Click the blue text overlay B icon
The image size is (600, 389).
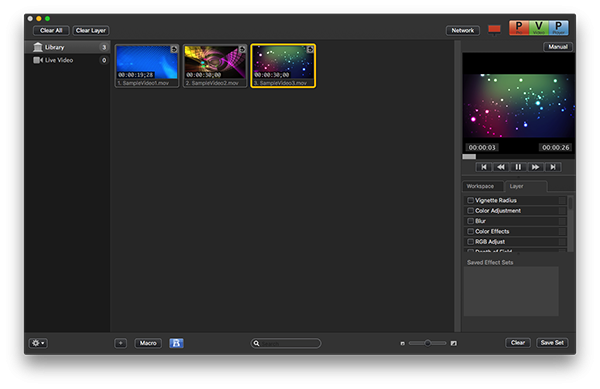pos(176,343)
